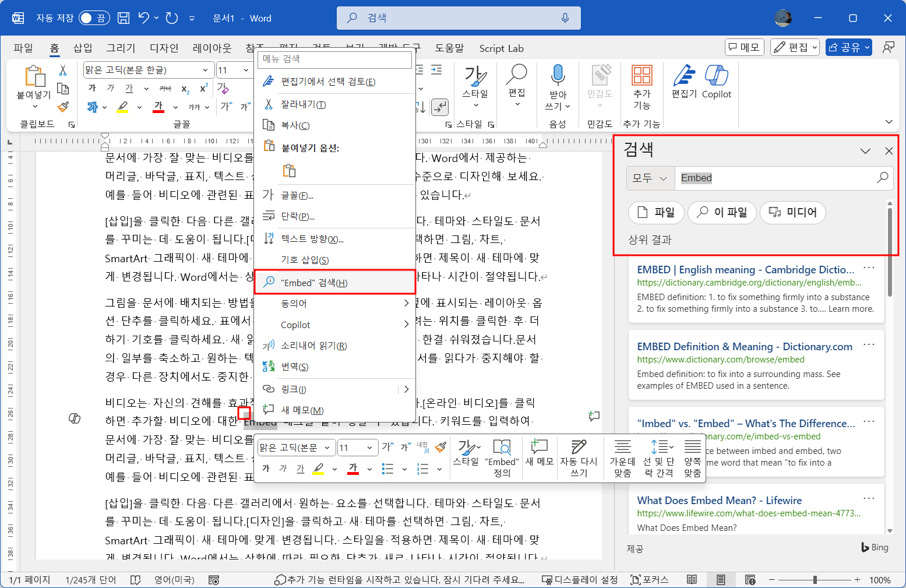Toggle the 자동 저장 autosave switch

pos(94,18)
